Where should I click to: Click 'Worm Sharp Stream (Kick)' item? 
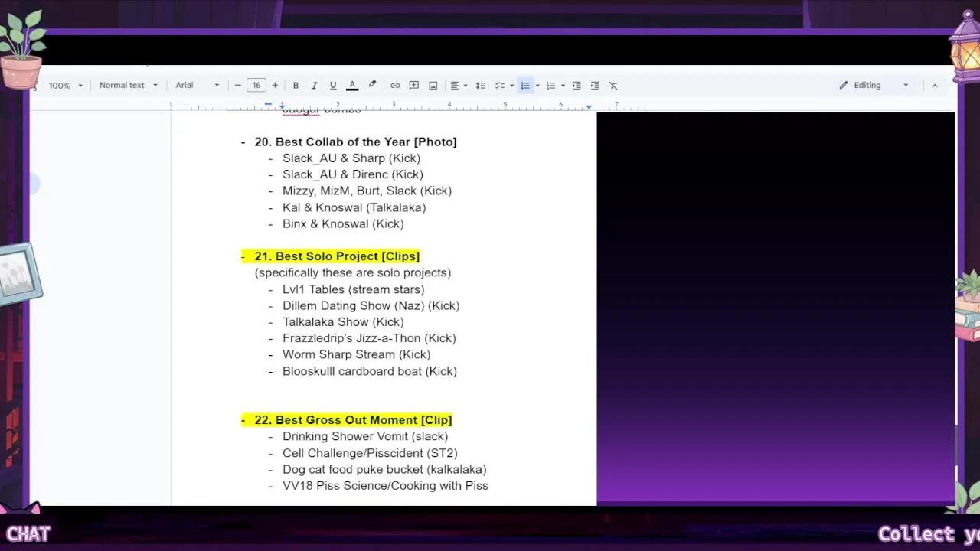[x=356, y=354]
